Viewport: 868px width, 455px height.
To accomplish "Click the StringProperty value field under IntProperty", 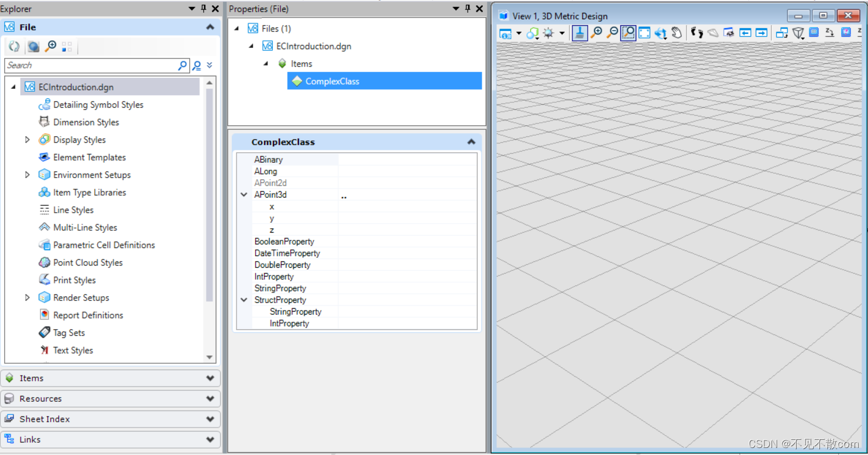I will [407, 288].
